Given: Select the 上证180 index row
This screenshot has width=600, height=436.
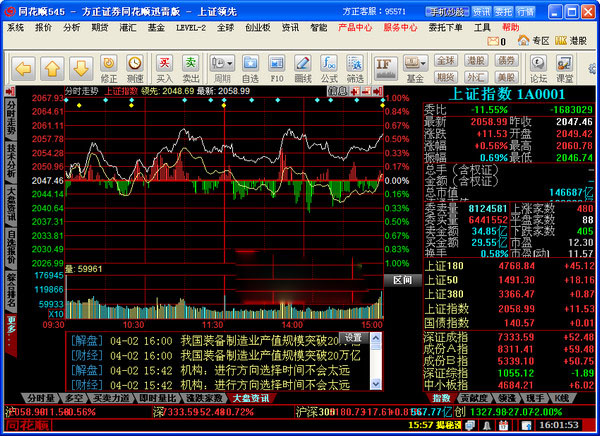Looking at the screenshot, I should tap(510, 266).
